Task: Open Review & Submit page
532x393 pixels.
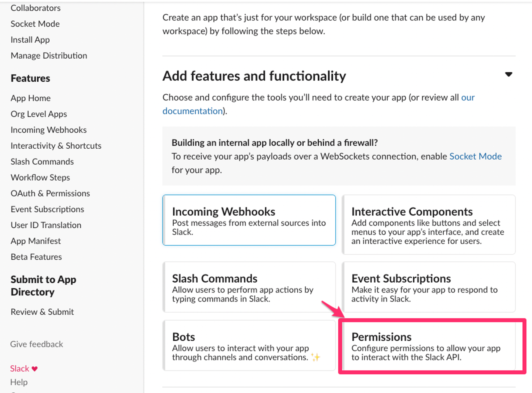Action: coord(42,312)
